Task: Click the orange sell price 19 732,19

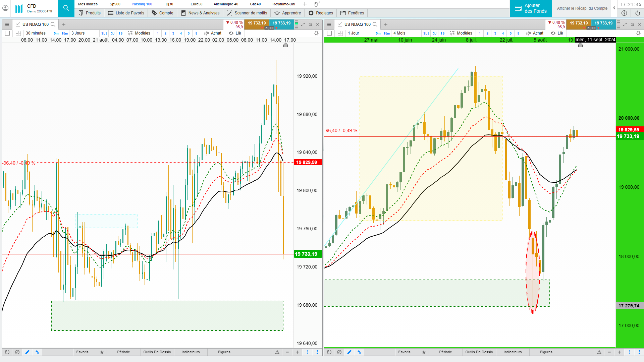Action: (257, 23)
